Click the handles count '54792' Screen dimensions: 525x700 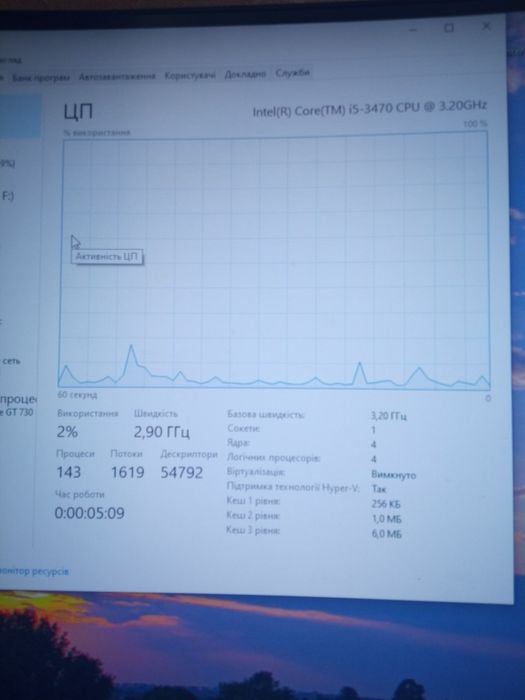[x=182, y=472]
